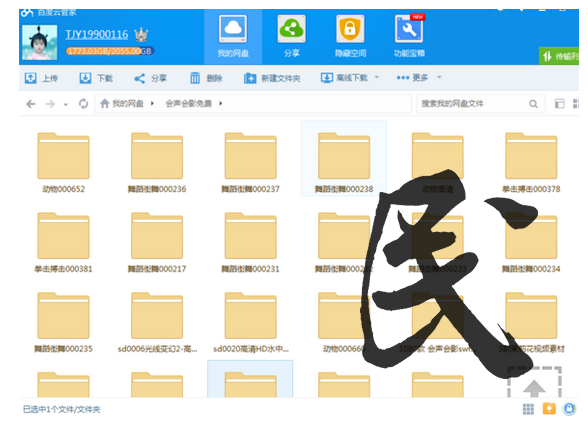Viewport: 588px width, 429px height.
Task: Select the 拳击搏击000381 folder
Action: click(63, 242)
